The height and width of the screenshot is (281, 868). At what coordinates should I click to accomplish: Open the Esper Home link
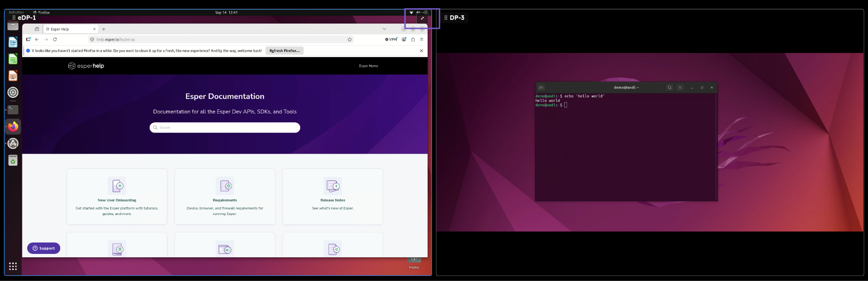pyautogui.click(x=369, y=66)
